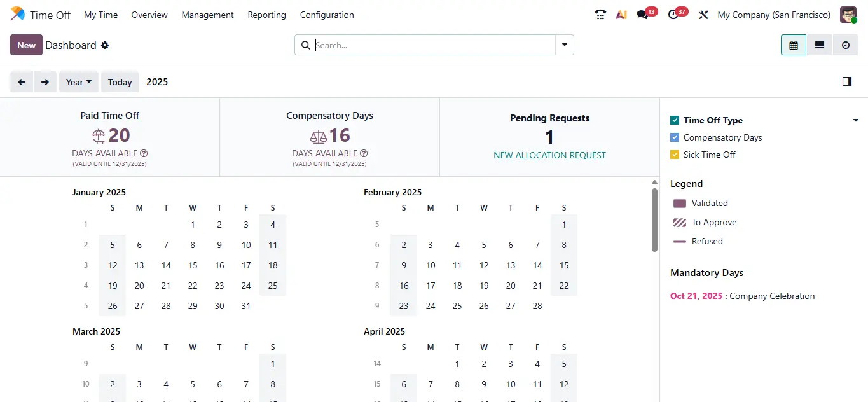Open the AI assistant icon
Viewport: 868px width, 402px height.
(621, 15)
